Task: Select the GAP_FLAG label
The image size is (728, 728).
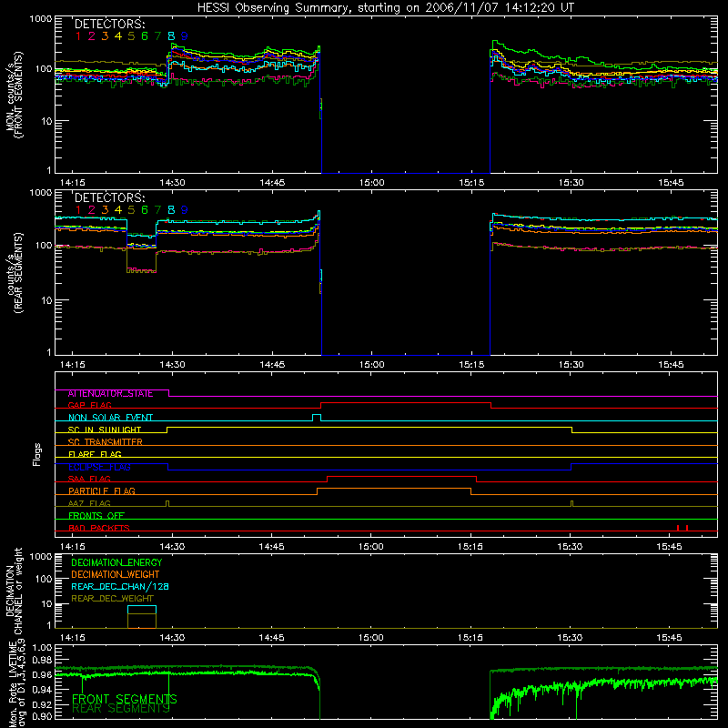Action: tap(89, 405)
